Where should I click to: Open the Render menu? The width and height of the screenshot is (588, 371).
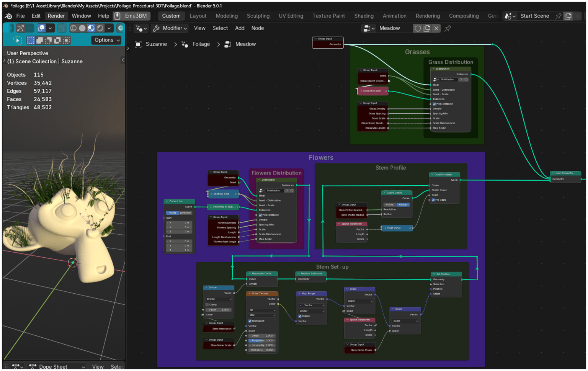pos(56,16)
